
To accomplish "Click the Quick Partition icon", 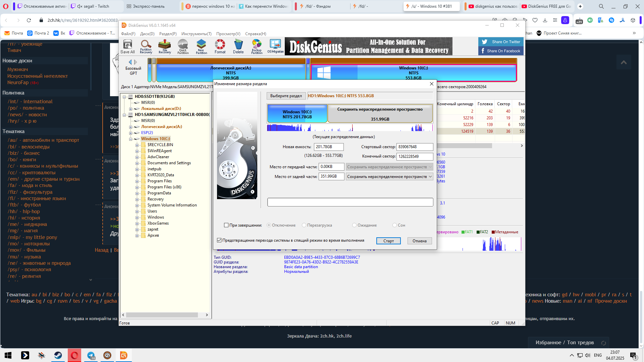I will pyautogui.click(x=183, y=46).
